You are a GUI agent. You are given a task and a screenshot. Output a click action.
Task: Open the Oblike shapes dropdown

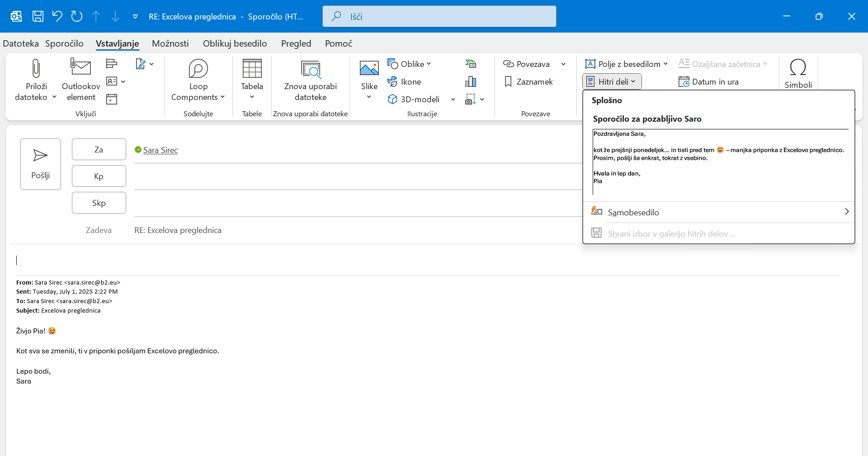[x=409, y=64]
